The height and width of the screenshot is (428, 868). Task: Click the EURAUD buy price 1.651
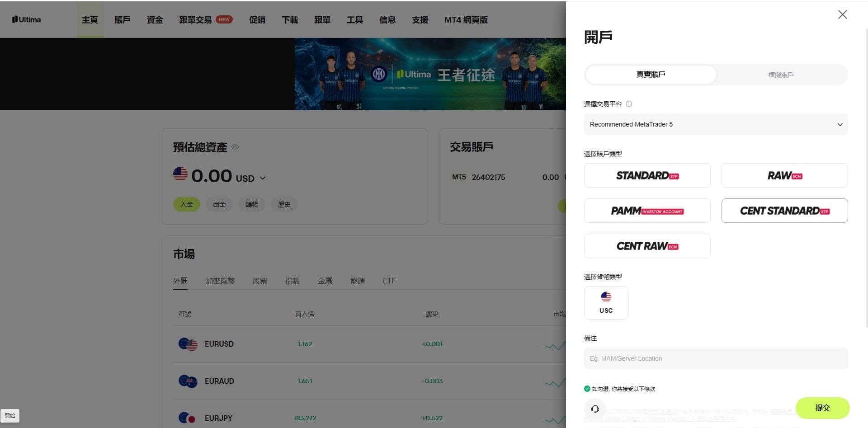click(305, 381)
